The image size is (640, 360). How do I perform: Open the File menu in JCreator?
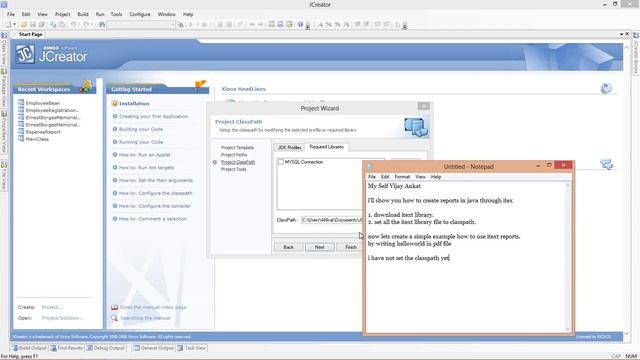[x=11, y=14]
